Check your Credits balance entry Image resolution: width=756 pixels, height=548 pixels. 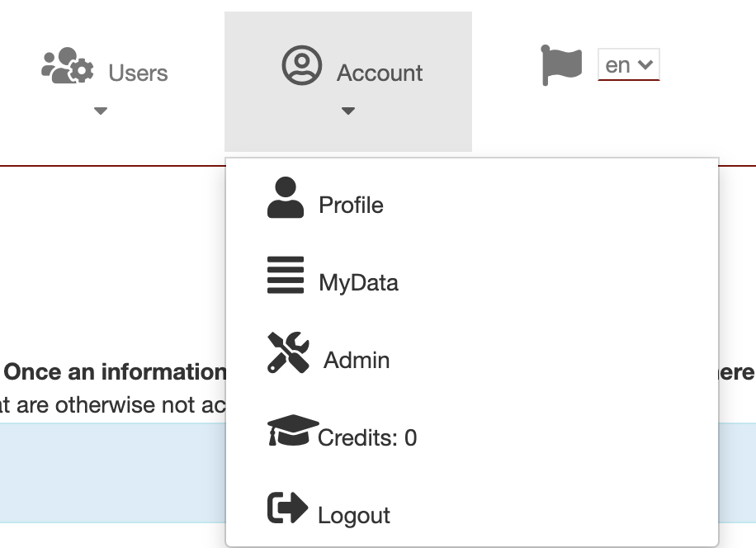pos(369,437)
